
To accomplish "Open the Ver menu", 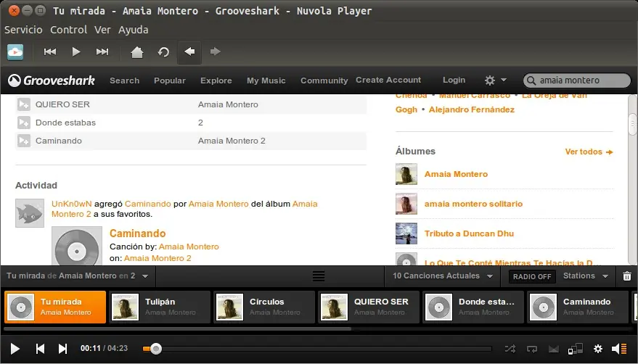I will [x=102, y=30].
